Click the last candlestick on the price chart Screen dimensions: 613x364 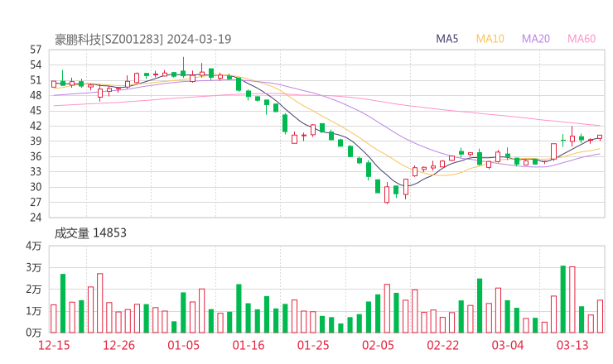point(600,137)
